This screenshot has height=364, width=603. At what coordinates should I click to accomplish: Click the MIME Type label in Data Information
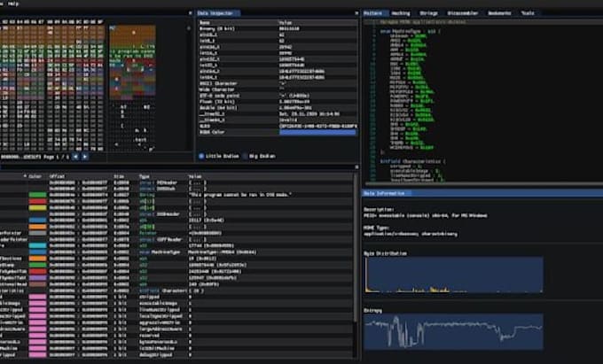click(377, 228)
